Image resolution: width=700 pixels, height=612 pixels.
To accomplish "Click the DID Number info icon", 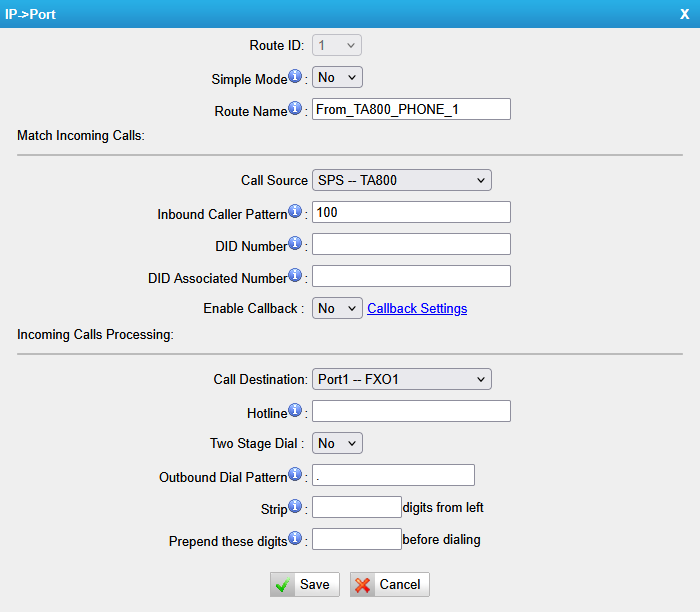I will (295, 244).
